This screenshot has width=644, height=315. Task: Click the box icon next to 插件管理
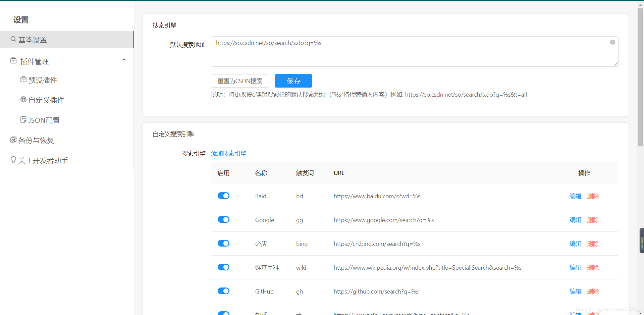click(x=13, y=61)
